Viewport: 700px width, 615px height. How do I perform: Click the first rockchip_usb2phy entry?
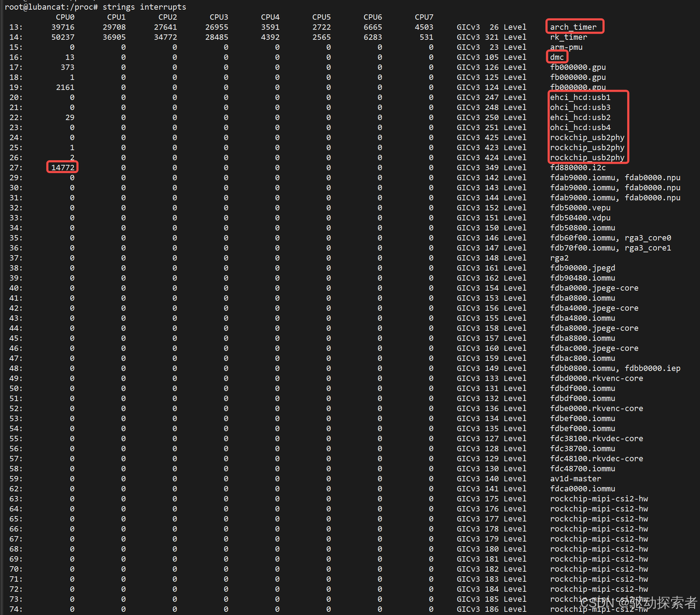click(x=587, y=137)
